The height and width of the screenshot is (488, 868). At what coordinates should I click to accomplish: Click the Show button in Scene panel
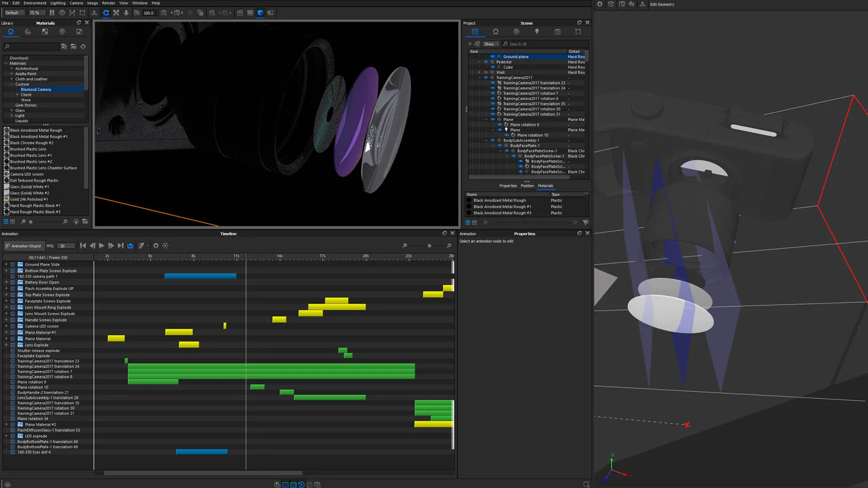489,44
